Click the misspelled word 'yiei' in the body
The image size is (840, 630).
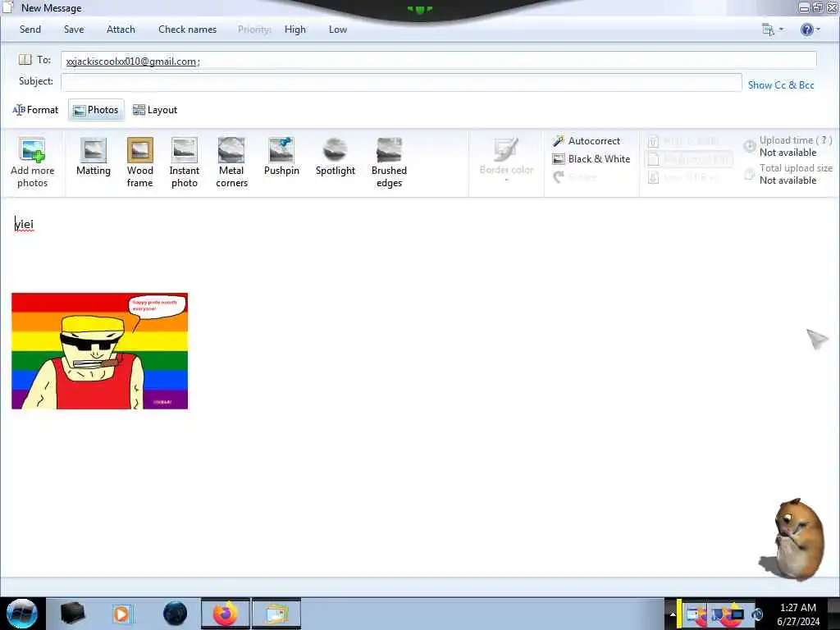click(24, 224)
